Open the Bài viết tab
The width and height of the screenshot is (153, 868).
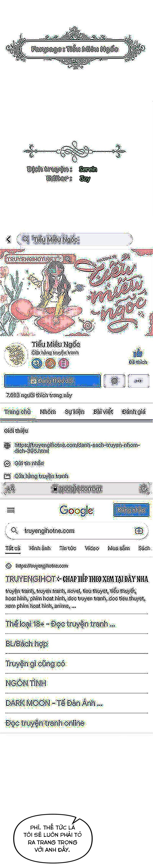[103, 412]
